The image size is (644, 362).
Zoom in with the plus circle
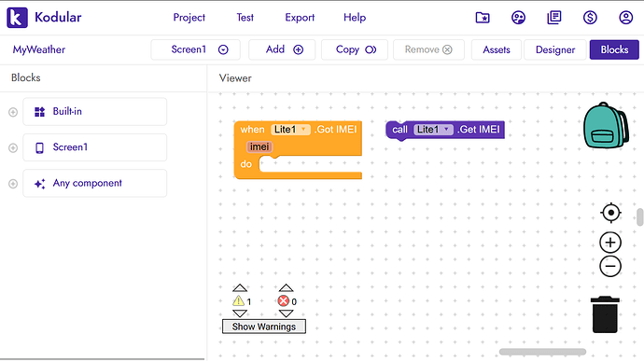click(610, 243)
